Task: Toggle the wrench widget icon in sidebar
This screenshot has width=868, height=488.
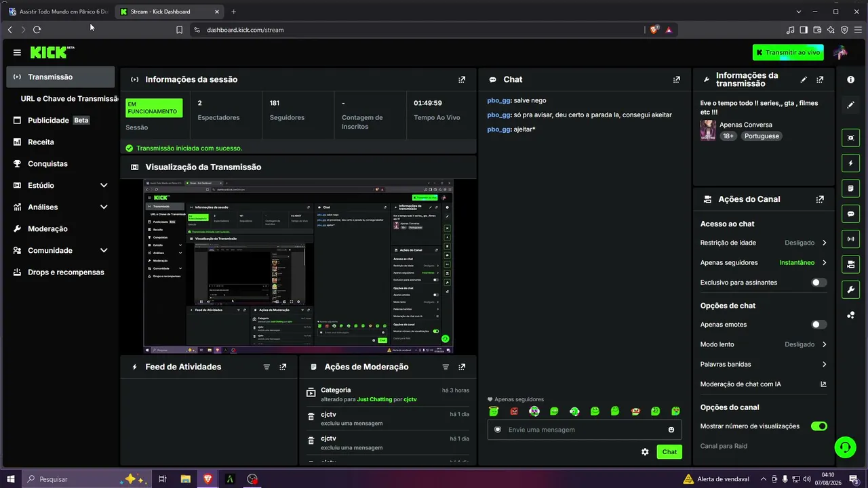Action: coord(850,290)
